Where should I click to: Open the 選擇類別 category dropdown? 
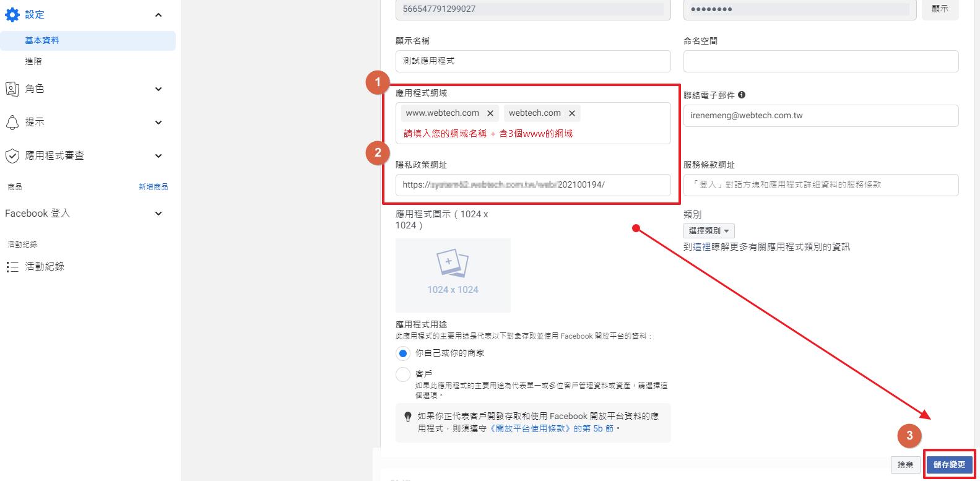(709, 231)
